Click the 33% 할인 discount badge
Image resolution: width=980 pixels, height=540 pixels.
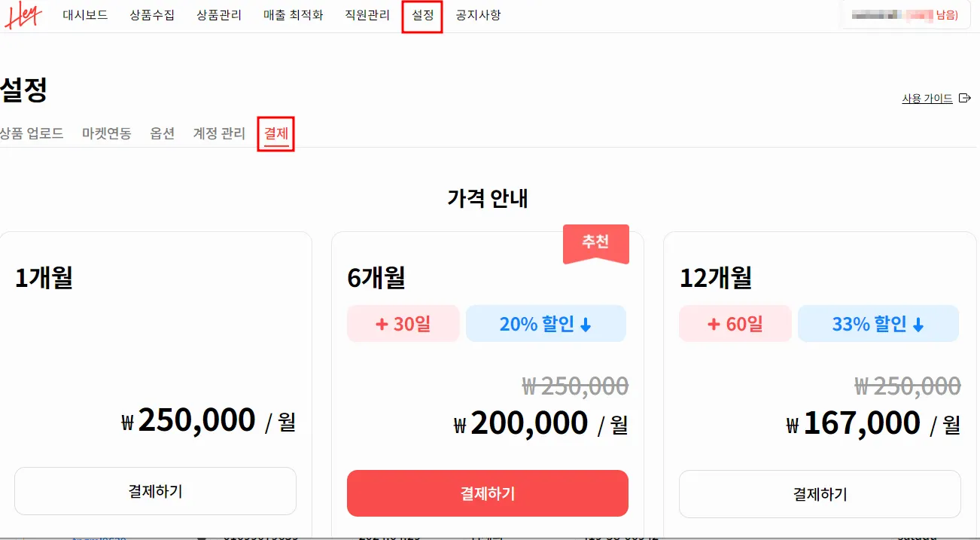pyautogui.click(x=878, y=324)
